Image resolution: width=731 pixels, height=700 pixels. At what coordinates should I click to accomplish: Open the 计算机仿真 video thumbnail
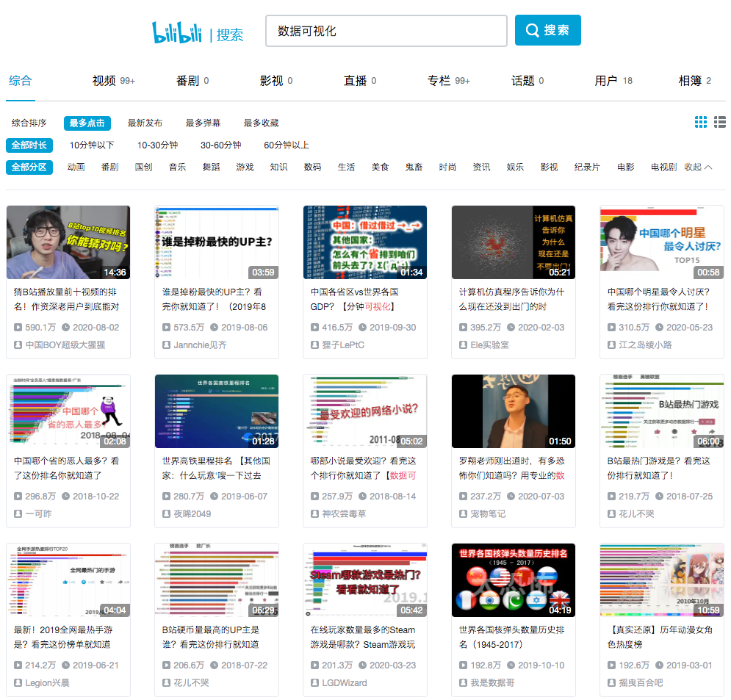click(x=514, y=242)
